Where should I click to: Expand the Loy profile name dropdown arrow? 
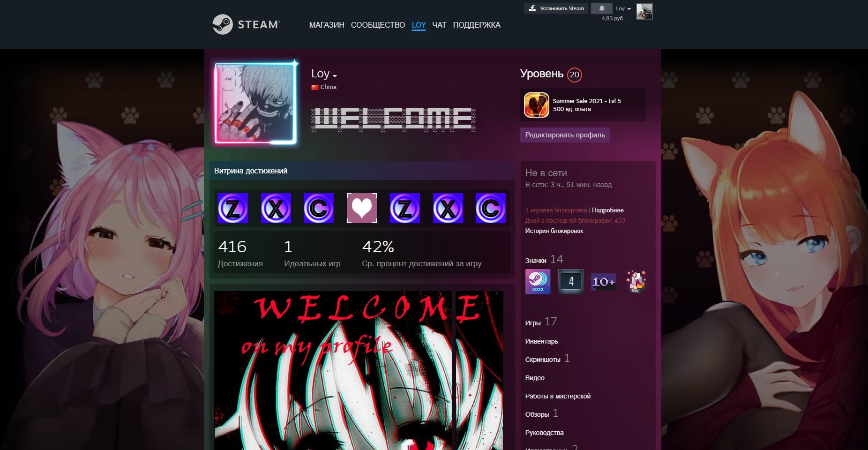coord(335,75)
